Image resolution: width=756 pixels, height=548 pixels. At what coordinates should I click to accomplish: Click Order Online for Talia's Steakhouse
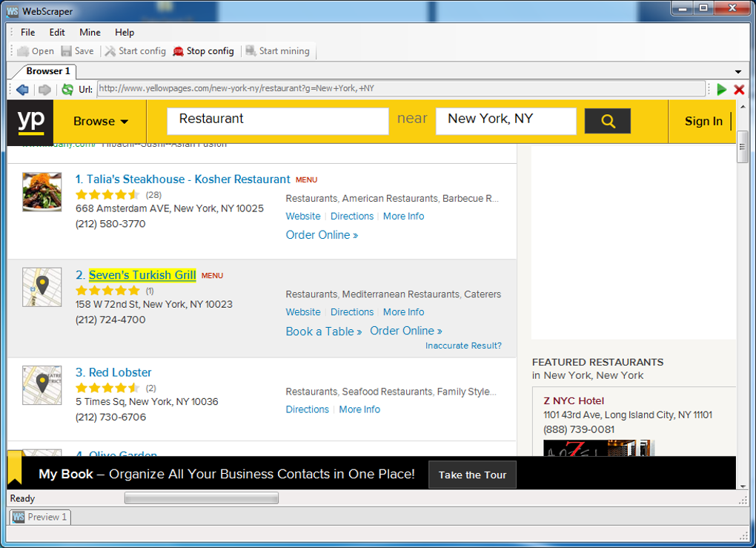coord(322,235)
